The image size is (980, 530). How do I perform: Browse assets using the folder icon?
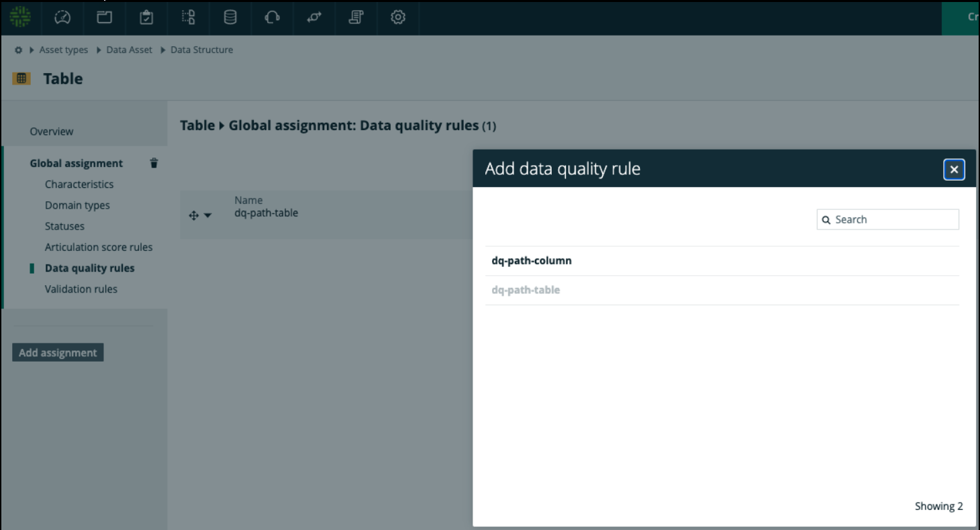(x=103, y=18)
